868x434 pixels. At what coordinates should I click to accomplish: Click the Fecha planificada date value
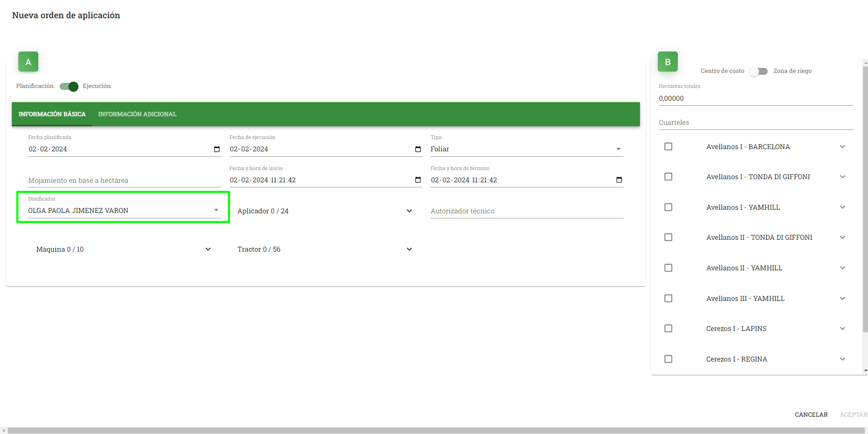(48, 149)
